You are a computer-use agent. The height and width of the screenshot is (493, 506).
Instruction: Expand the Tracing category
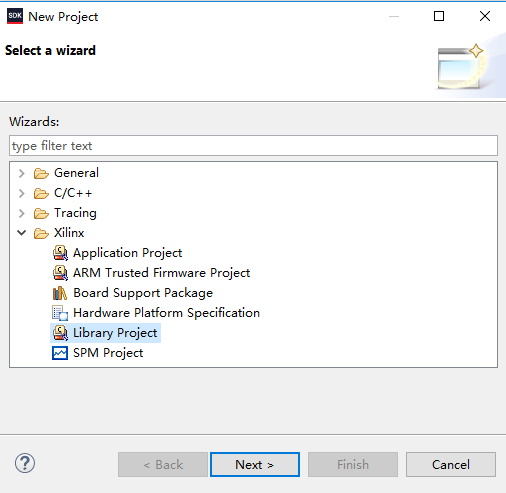(x=22, y=213)
